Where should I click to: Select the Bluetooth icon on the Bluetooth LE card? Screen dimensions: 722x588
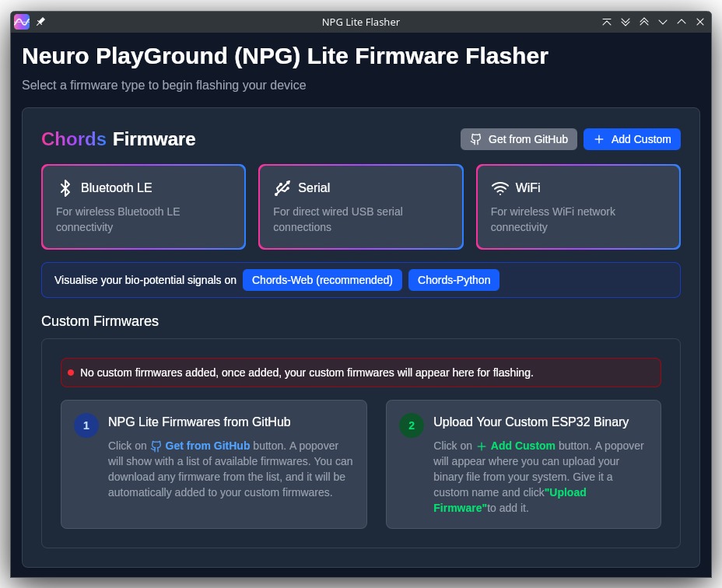[65, 187]
